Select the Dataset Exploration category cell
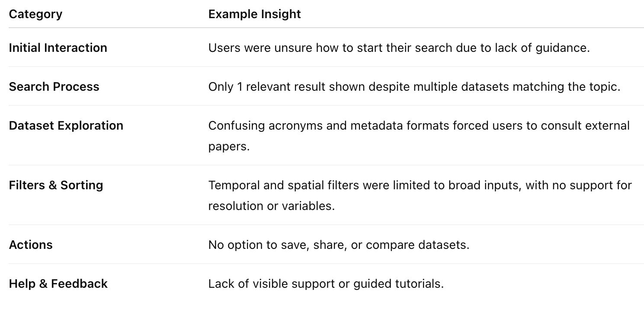This screenshot has height=315, width=644. (x=66, y=125)
